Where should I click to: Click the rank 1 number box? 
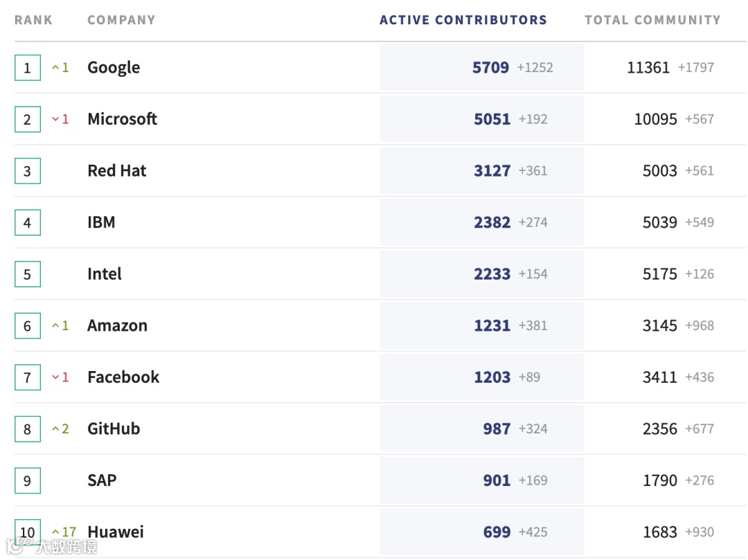(x=28, y=68)
